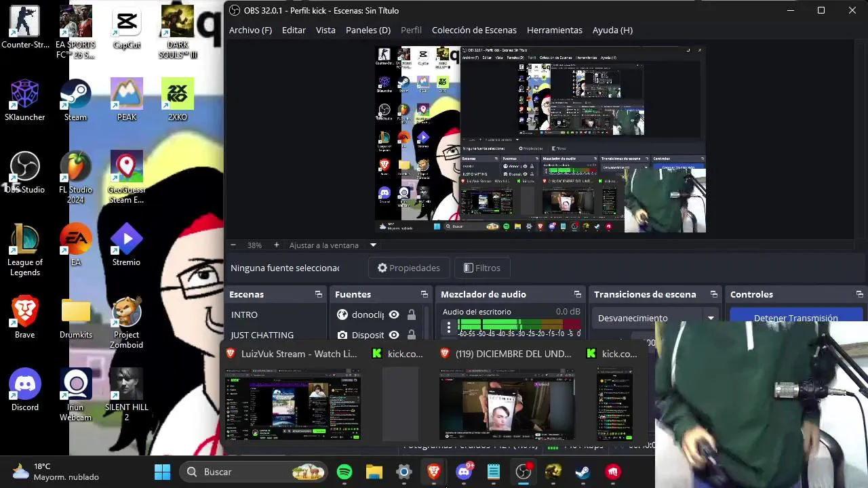Open Colección de Escenas menu
Screen dimensions: 868x488
[x=474, y=30]
